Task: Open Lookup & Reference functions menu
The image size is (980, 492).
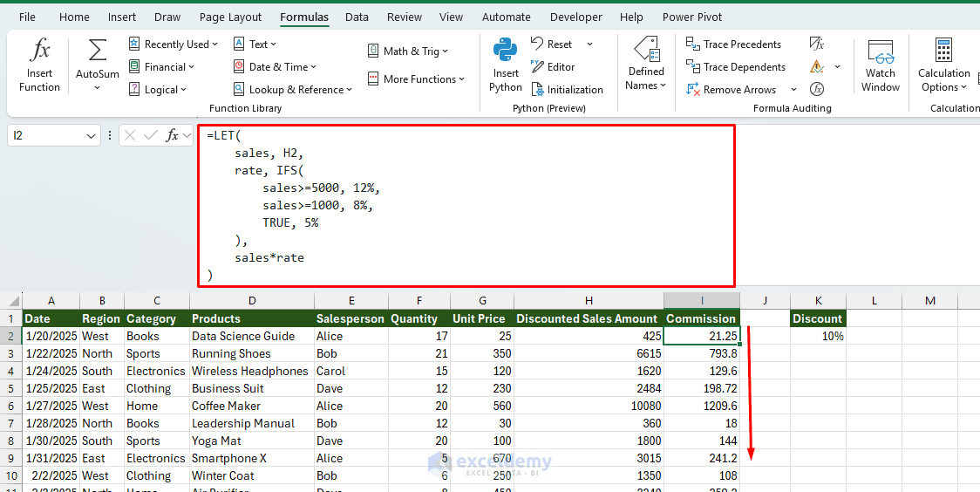Action: (x=292, y=89)
